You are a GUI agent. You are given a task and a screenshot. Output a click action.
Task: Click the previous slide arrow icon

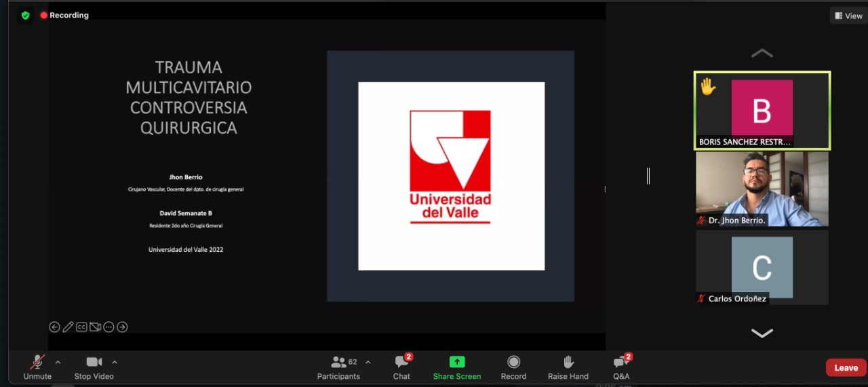pyautogui.click(x=54, y=327)
